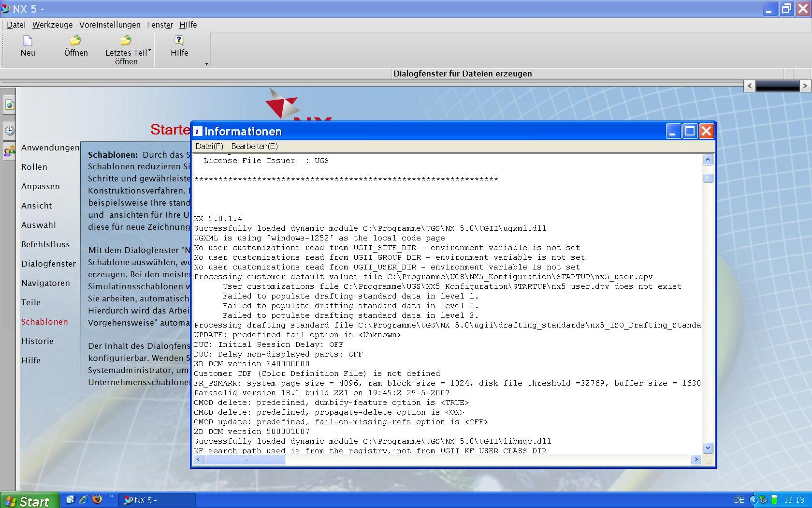The height and width of the screenshot is (508, 812).
Task: Open the History clock resource bar tab
Action: tap(9, 130)
